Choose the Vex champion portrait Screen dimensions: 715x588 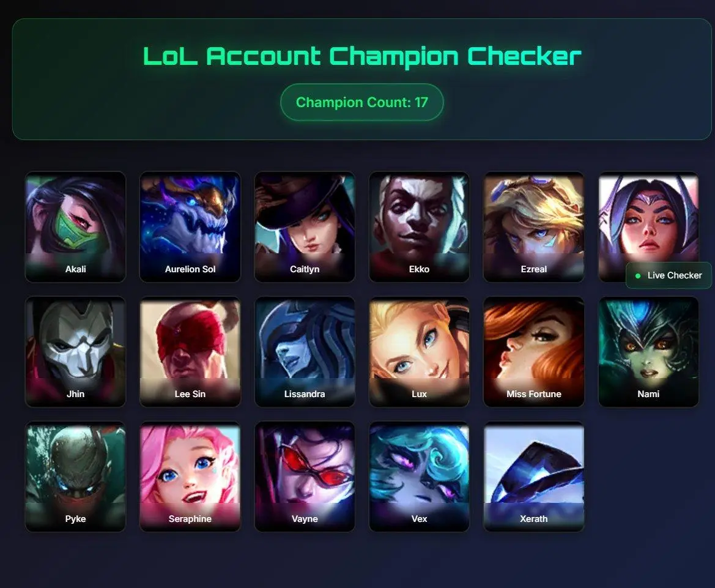[419, 477]
